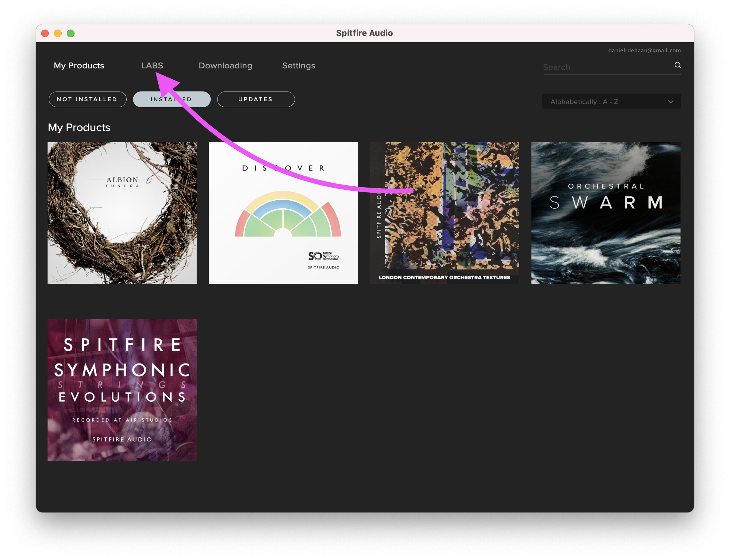The image size is (730, 560).
Task: Click the account email address link
Action: pos(644,51)
